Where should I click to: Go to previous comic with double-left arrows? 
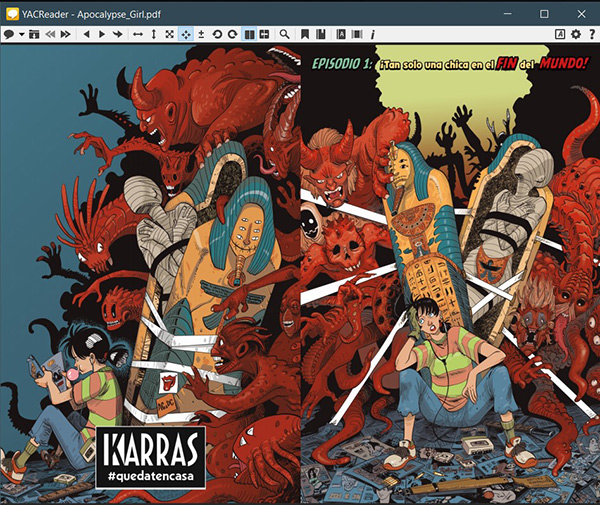point(50,34)
